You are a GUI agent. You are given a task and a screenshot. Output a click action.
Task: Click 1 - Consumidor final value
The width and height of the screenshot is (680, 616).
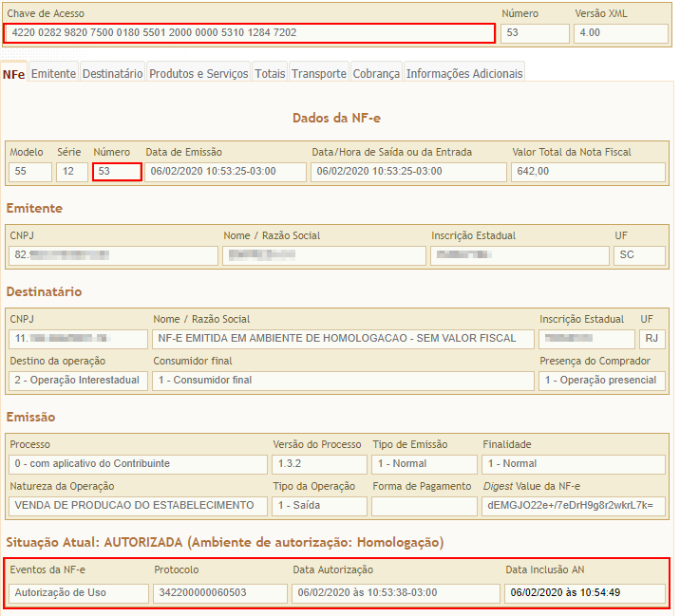click(343, 381)
